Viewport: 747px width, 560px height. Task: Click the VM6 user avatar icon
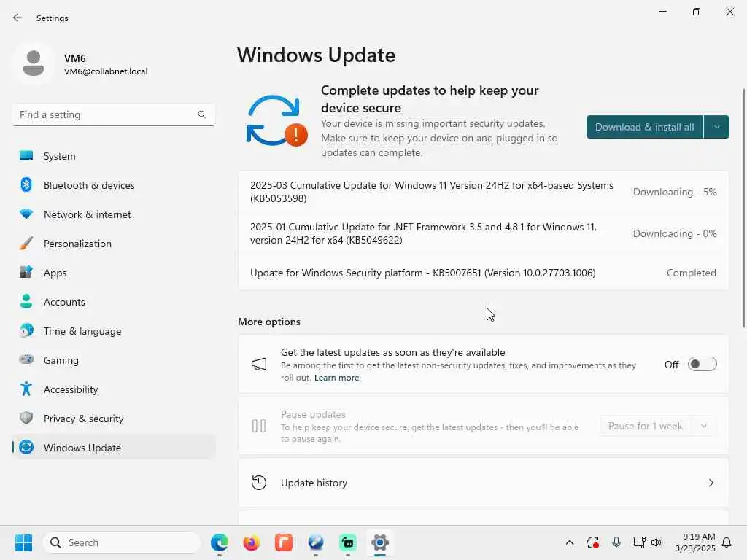point(34,63)
